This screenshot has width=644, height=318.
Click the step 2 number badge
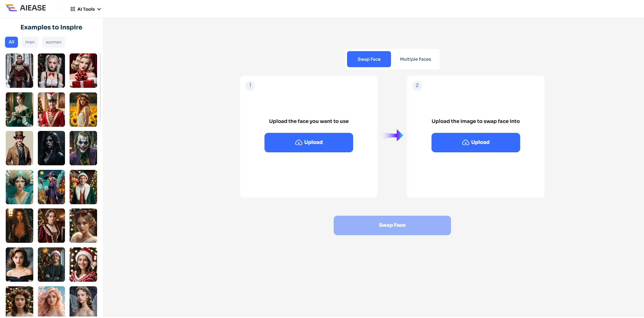[x=417, y=86]
